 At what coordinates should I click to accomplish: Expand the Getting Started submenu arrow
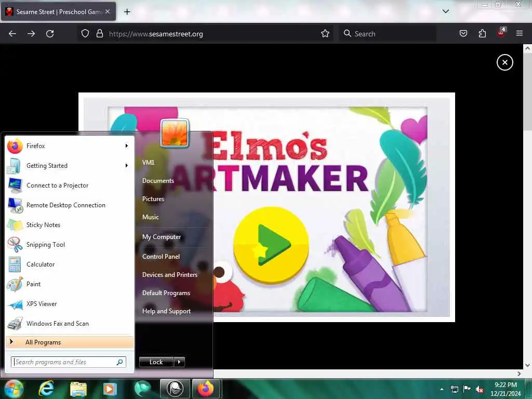[x=127, y=166]
